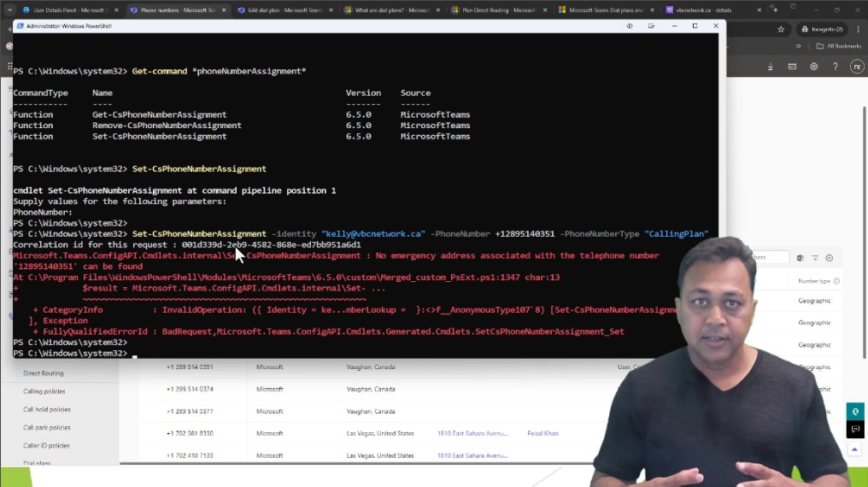Expand hidden bookmarks chevron
Screen dimensions: 868x487
[x=799, y=46]
